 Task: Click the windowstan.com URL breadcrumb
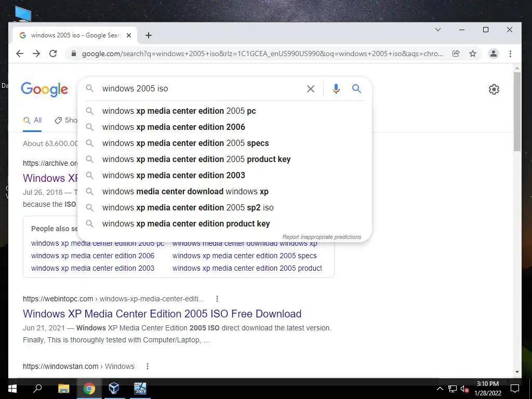tap(78, 366)
